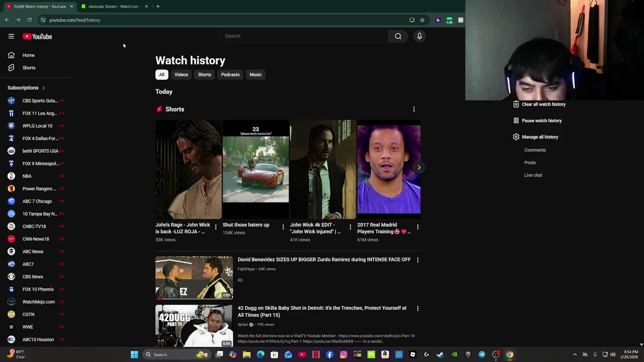Open options for John Wick 4k EDIT short
The height and width of the screenshot is (362, 644).
(350, 227)
